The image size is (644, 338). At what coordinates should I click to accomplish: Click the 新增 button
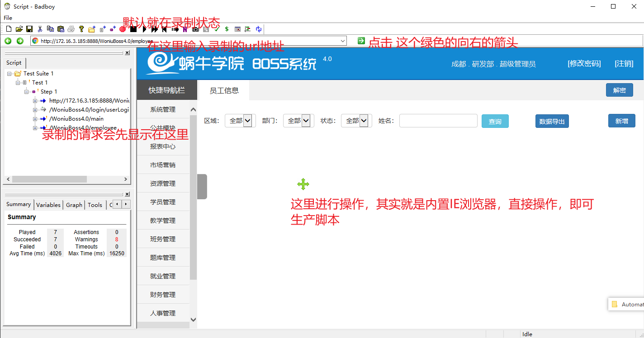click(622, 121)
